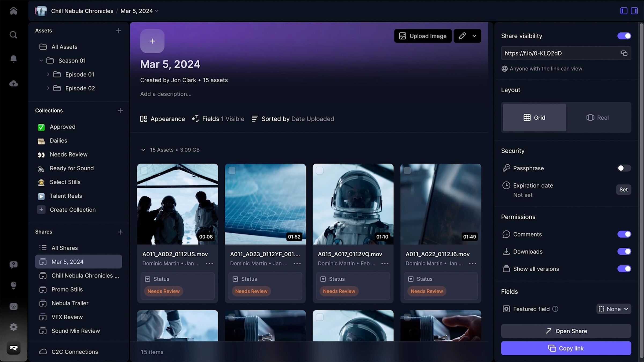The image size is (644, 362).
Task: Open notifications bell icon
Action: pyautogui.click(x=13, y=59)
